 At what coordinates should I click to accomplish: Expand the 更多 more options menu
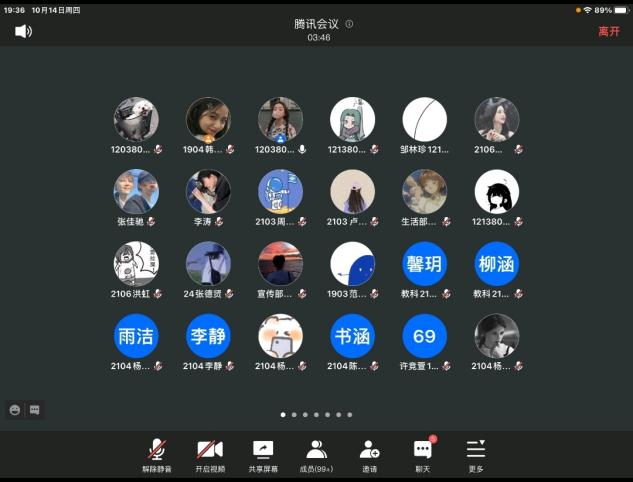(x=476, y=455)
